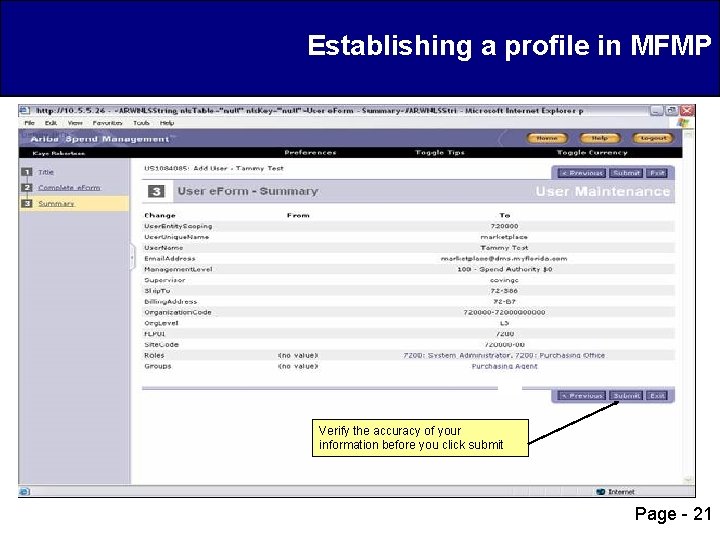Open the View menu
The height and width of the screenshot is (540, 720).
[75, 123]
